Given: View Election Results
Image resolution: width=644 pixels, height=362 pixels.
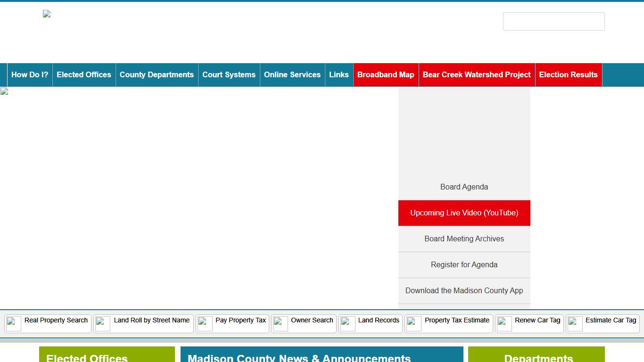Looking at the screenshot, I should pyautogui.click(x=568, y=75).
